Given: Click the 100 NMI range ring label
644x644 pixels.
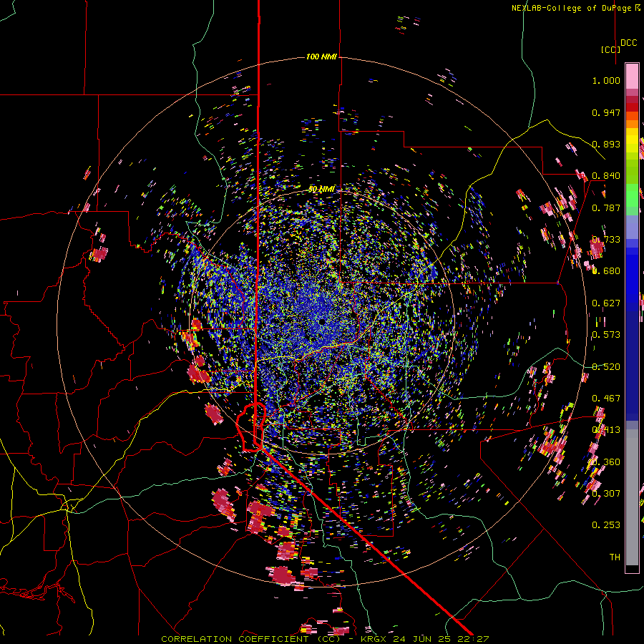Looking at the screenshot, I should pyautogui.click(x=321, y=57).
